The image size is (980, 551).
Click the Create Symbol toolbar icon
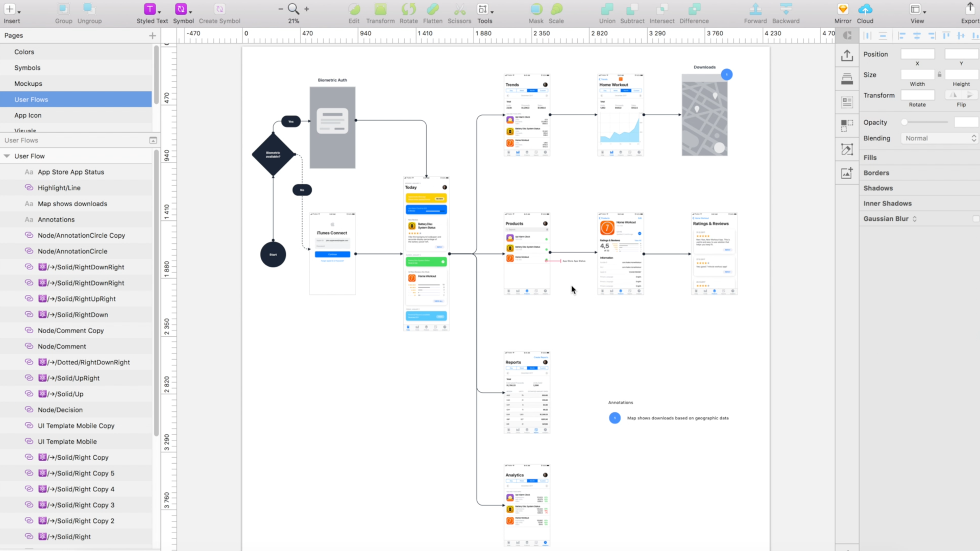pos(219,9)
